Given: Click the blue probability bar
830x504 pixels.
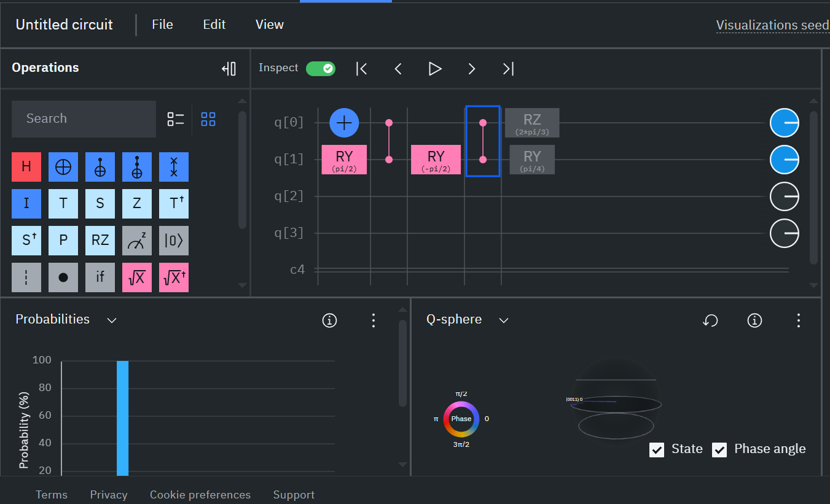Looking at the screenshot, I should [x=123, y=418].
